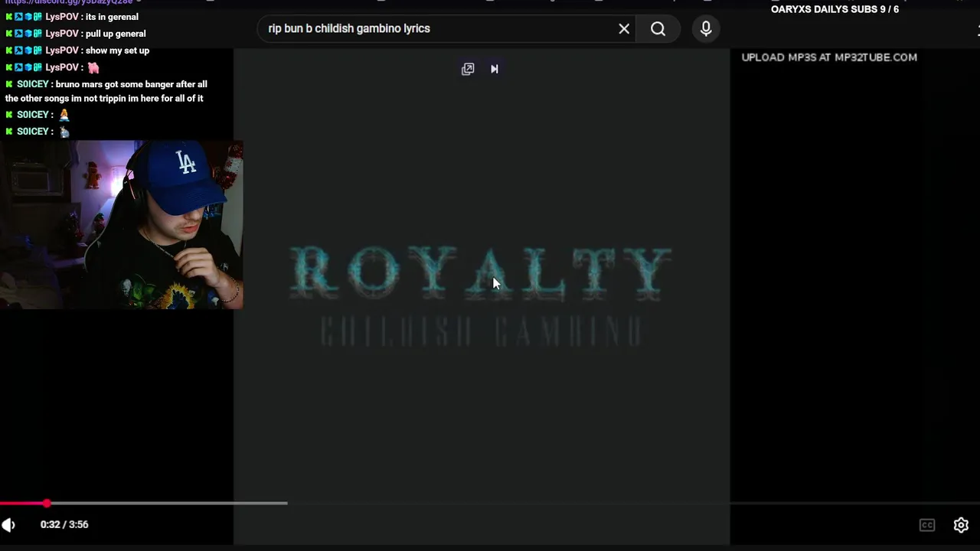The width and height of the screenshot is (980, 551).
Task: Click S0ICEY's bruno mars chat message
Action: click(106, 91)
